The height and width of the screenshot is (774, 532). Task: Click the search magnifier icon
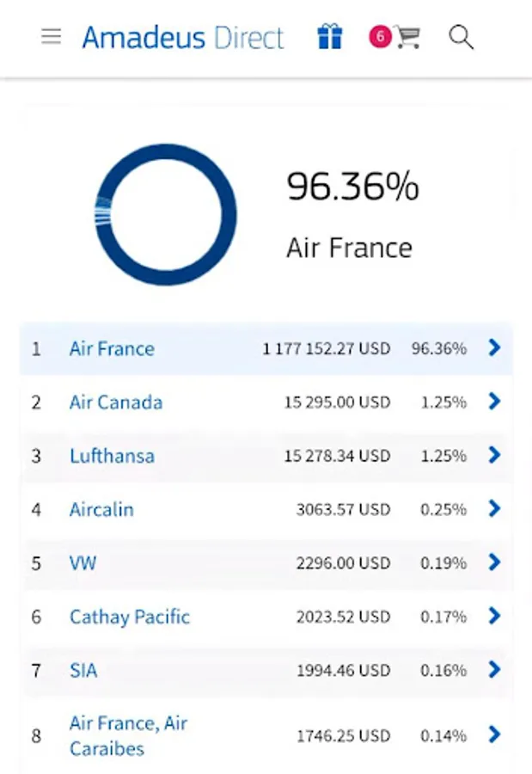(462, 37)
